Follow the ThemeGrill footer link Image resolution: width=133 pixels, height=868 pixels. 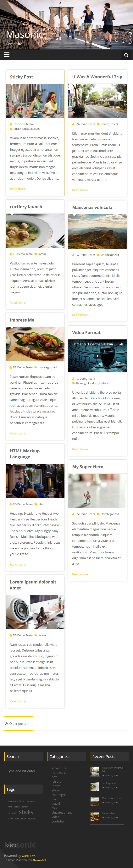click(x=40, y=860)
